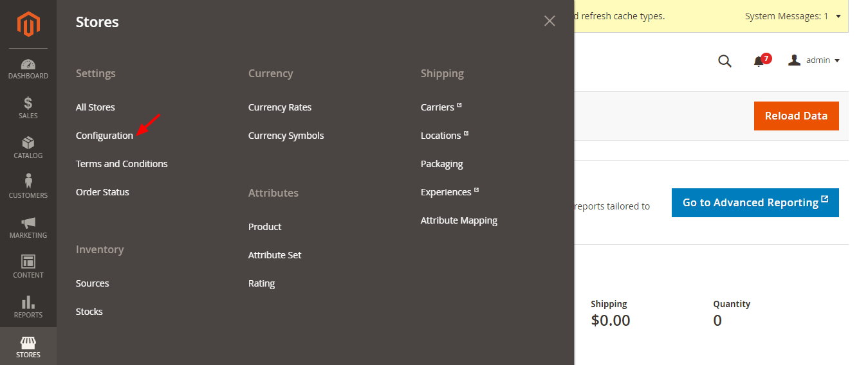The image size is (868, 365).
Task: Open the Sales sidebar icon
Action: tap(28, 108)
